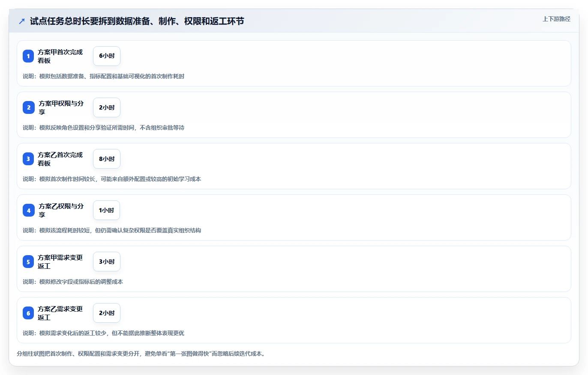Click the 1小时 value chip
This screenshot has width=588, height=375.
[x=106, y=210]
